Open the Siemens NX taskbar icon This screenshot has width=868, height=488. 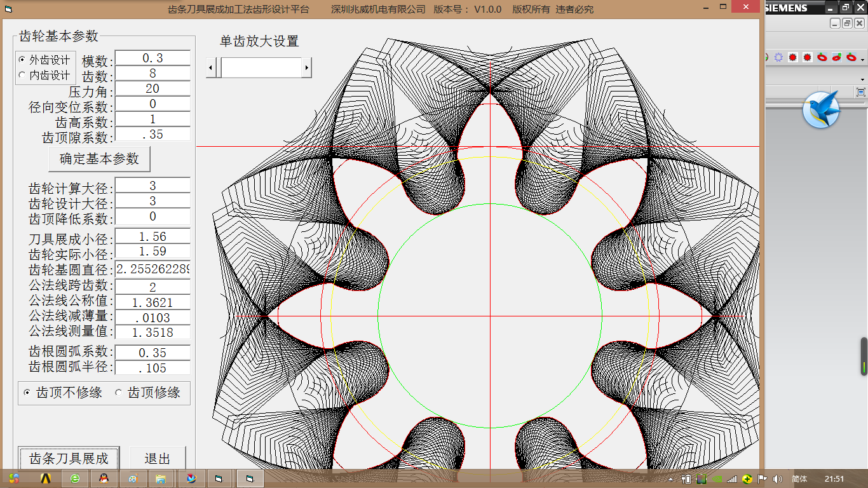(x=191, y=478)
